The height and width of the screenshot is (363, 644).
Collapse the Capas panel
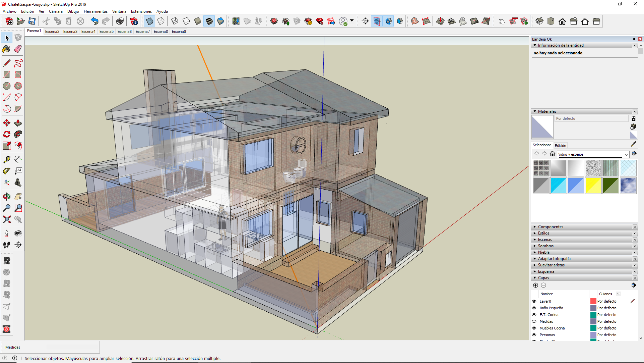584,278
